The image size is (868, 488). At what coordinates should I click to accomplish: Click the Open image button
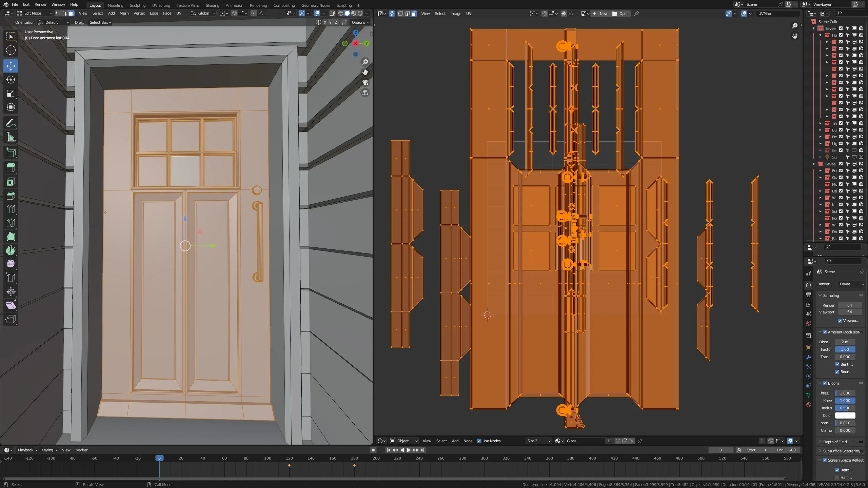click(620, 14)
